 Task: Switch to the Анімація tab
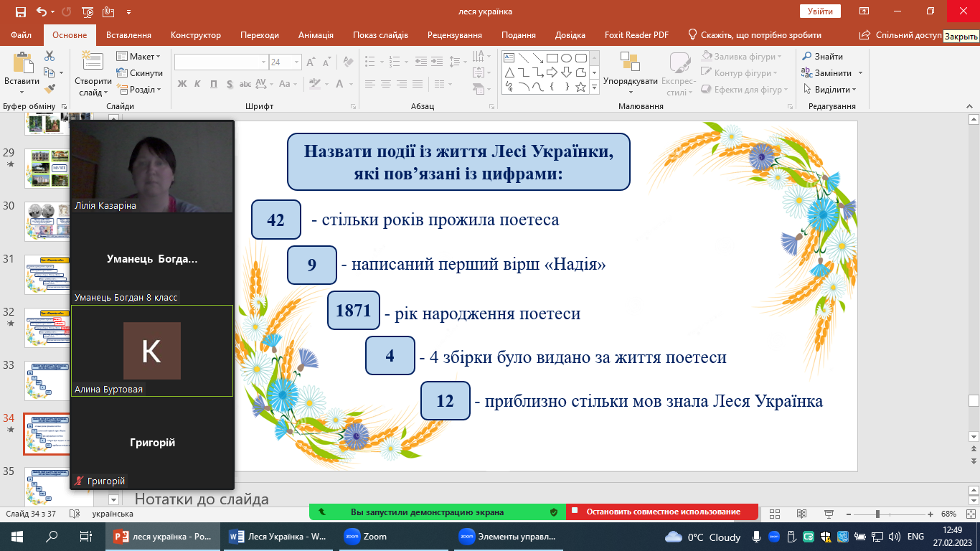pyautogui.click(x=316, y=35)
